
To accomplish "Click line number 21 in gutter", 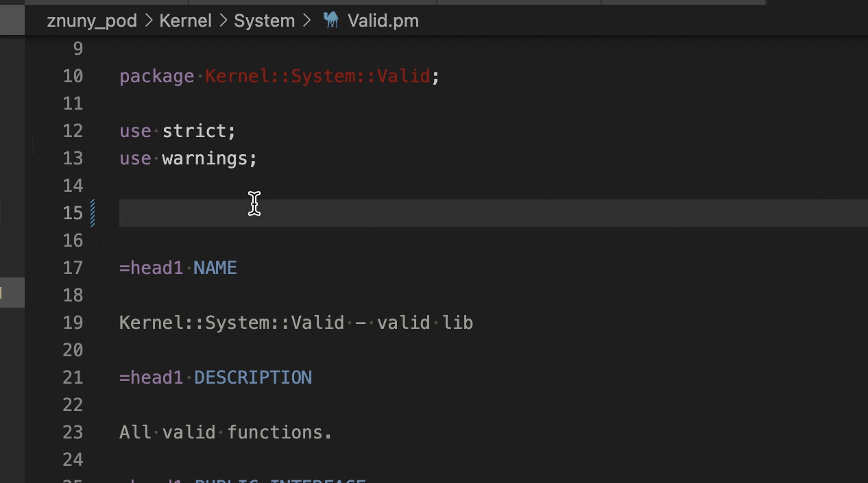I will coord(73,377).
